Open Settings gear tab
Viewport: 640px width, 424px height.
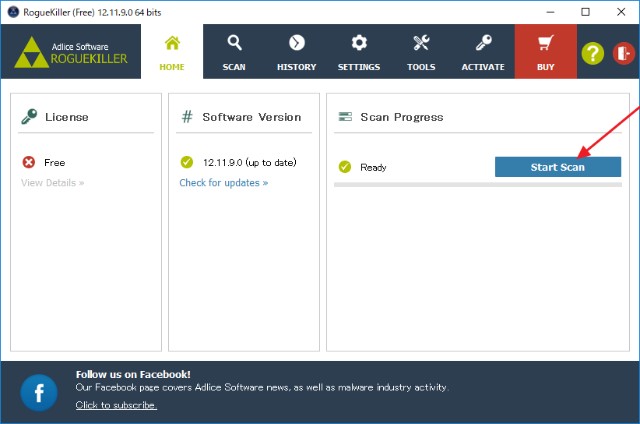click(x=358, y=52)
